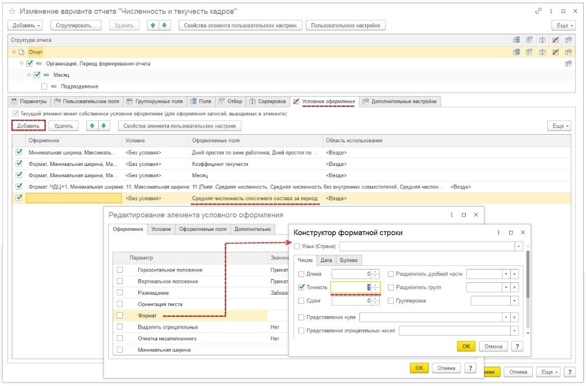Click the Пользовательские настройки button

345,25
